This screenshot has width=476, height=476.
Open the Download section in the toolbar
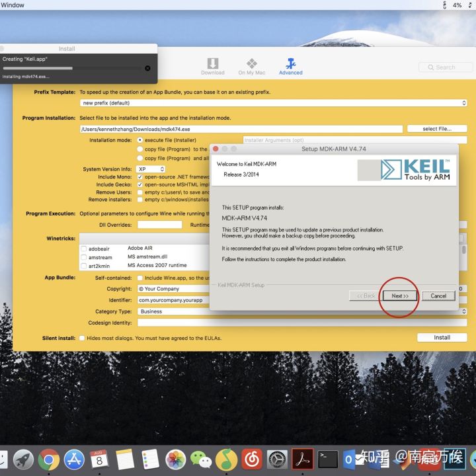pyautogui.click(x=212, y=67)
